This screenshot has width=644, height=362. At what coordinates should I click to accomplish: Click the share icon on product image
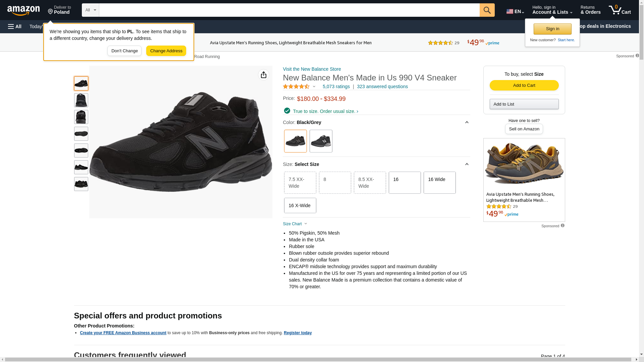pos(264,75)
